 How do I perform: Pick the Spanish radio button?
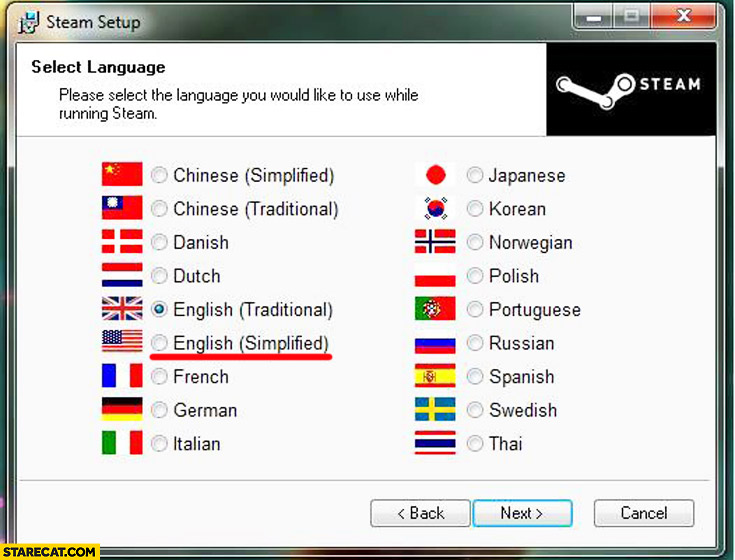[475, 376]
